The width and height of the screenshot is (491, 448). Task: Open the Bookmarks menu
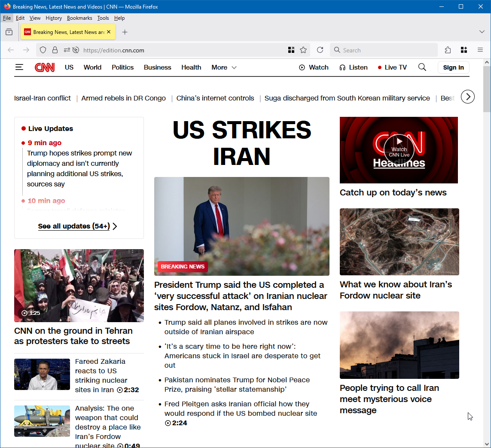[79, 18]
